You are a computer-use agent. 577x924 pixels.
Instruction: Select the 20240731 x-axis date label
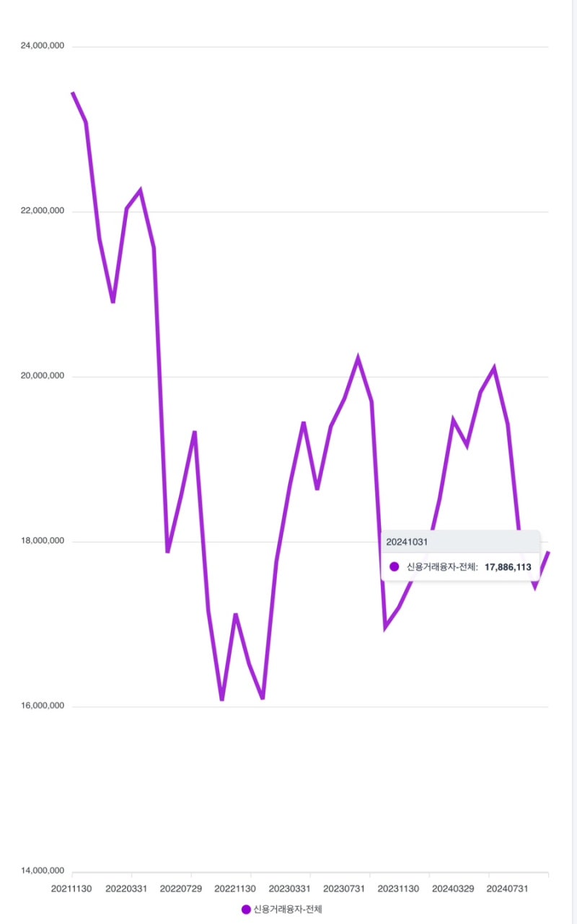[508, 889]
